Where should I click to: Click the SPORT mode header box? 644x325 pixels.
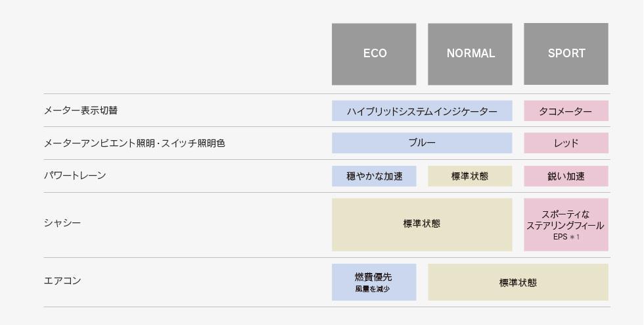pyautogui.click(x=566, y=54)
